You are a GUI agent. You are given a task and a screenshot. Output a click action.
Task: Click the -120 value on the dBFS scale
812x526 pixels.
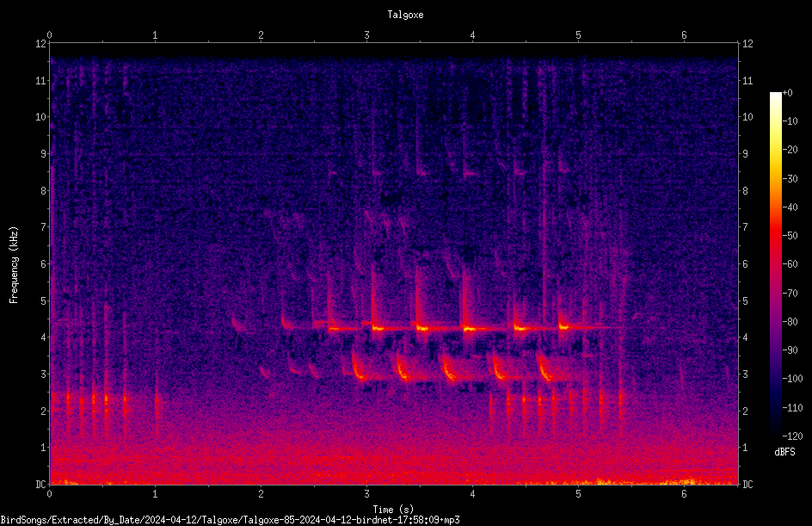point(792,436)
